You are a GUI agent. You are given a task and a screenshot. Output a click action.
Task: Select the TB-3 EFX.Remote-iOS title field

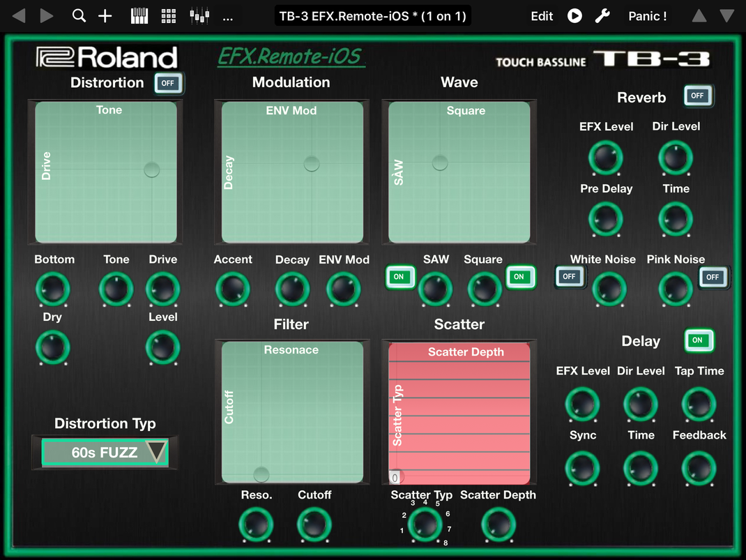372,16
